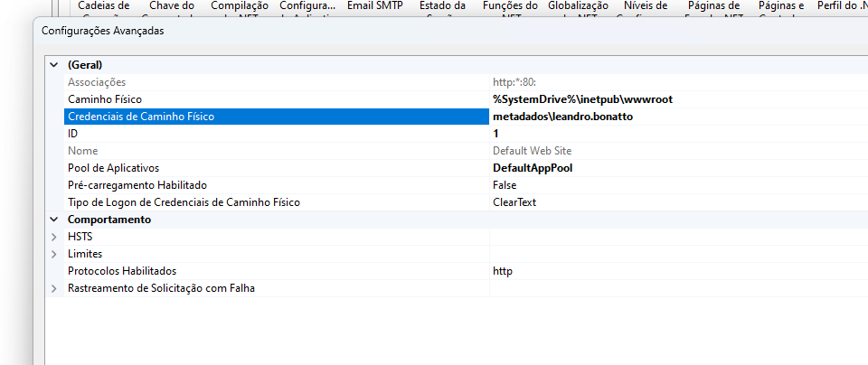This screenshot has width=868, height=365.
Task: Open the Email SMTP feature
Action: pyautogui.click(x=374, y=7)
